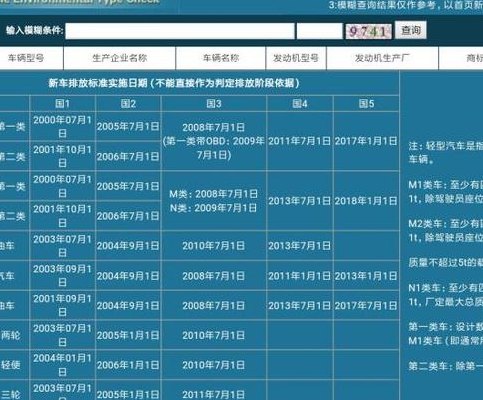Click the 2004年01月1日 cell

(x=63, y=365)
